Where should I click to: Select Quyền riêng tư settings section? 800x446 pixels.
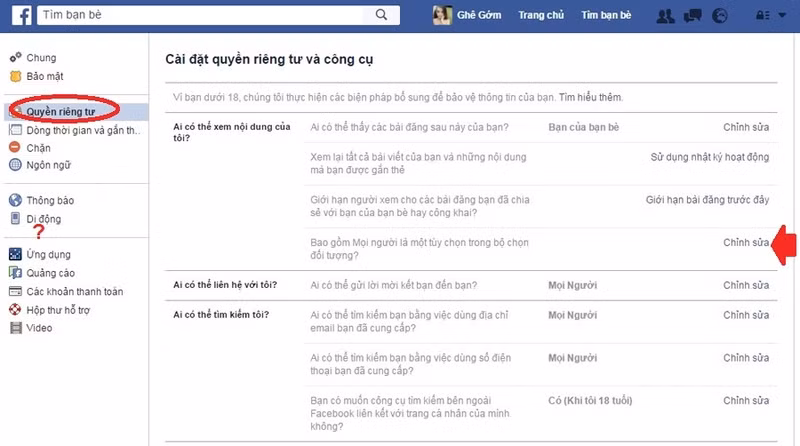click(61, 111)
